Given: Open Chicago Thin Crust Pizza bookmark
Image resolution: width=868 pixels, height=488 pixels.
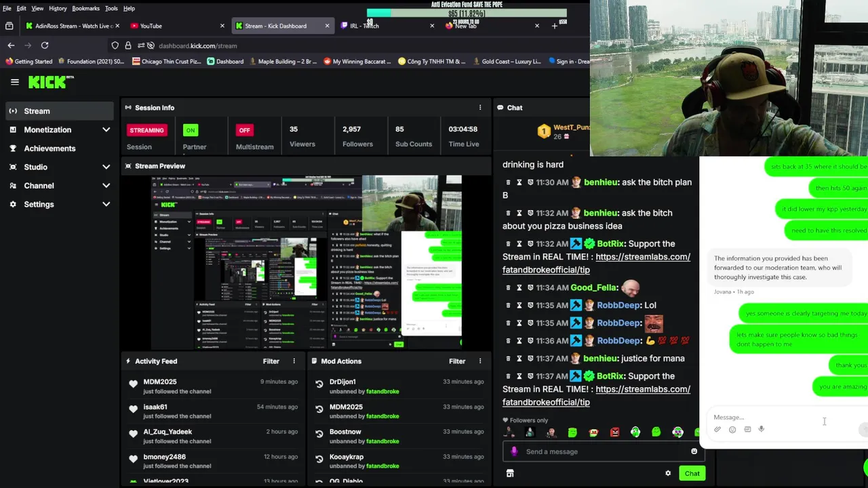Looking at the screenshot, I should pyautogui.click(x=166, y=62).
